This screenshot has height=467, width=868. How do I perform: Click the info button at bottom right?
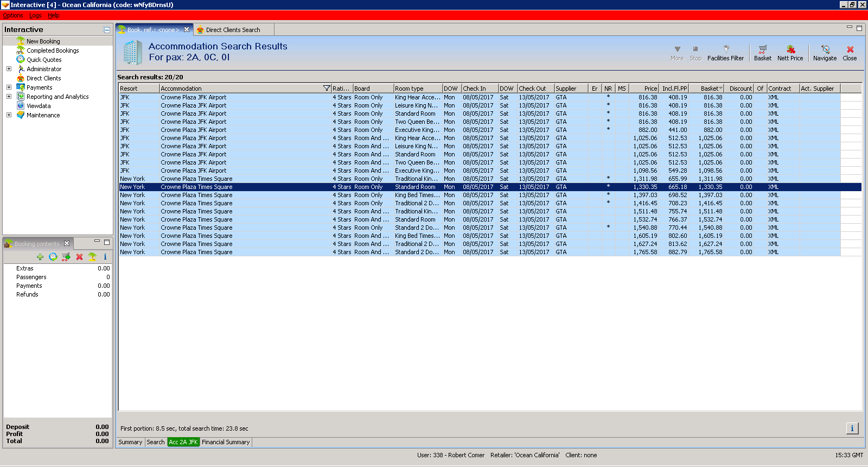tap(852, 428)
